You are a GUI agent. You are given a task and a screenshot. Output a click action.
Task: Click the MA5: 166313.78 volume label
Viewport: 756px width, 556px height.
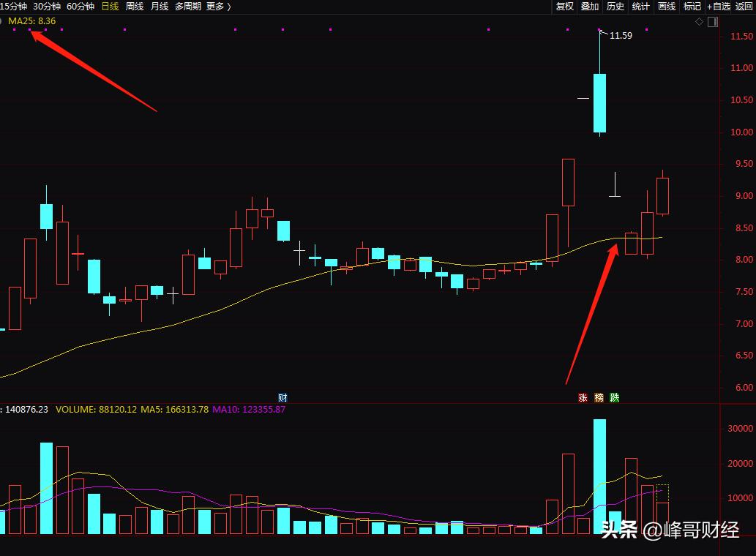(174, 410)
